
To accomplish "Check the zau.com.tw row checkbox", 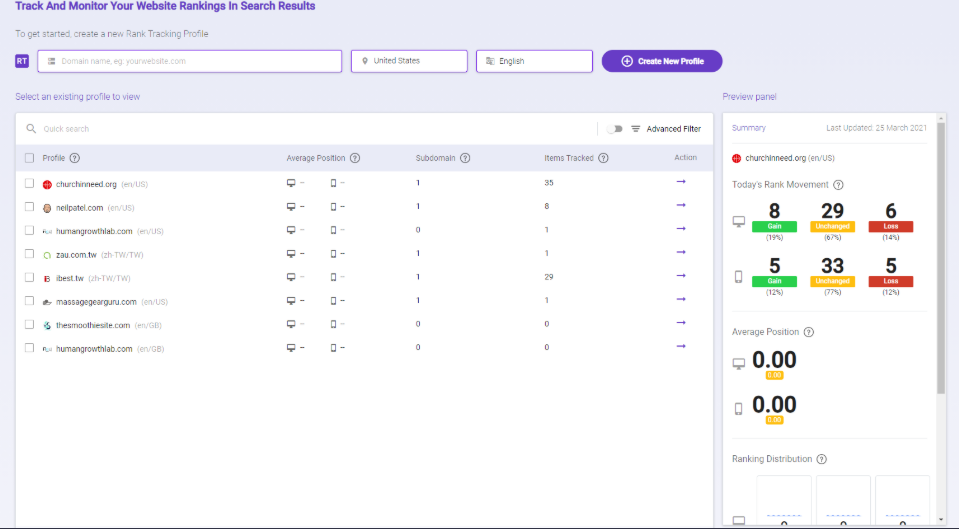I will (x=29, y=254).
